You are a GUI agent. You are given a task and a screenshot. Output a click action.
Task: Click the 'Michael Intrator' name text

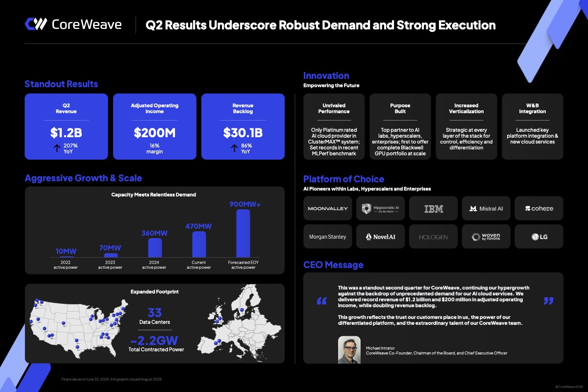click(x=380, y=348)
